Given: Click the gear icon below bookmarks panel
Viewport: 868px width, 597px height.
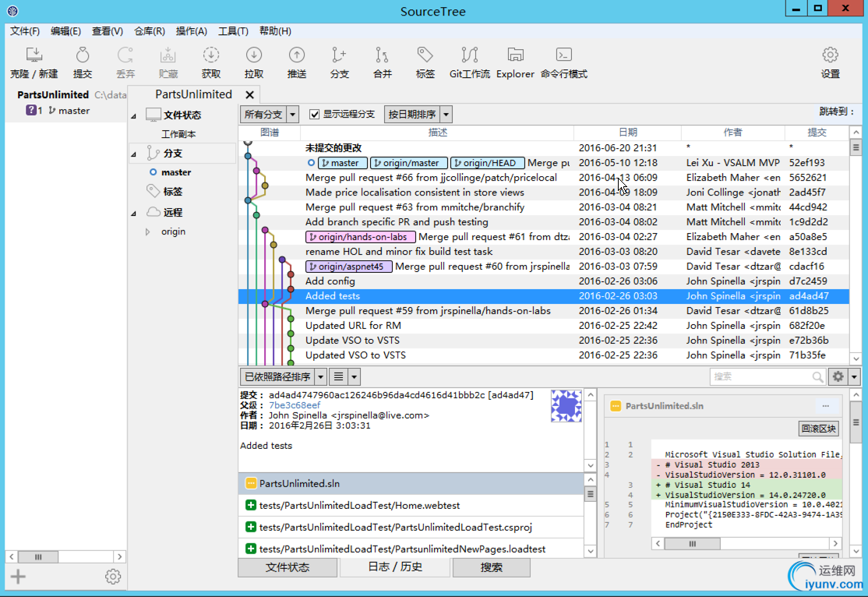Looking at the screenshot, I should (113, 577).
